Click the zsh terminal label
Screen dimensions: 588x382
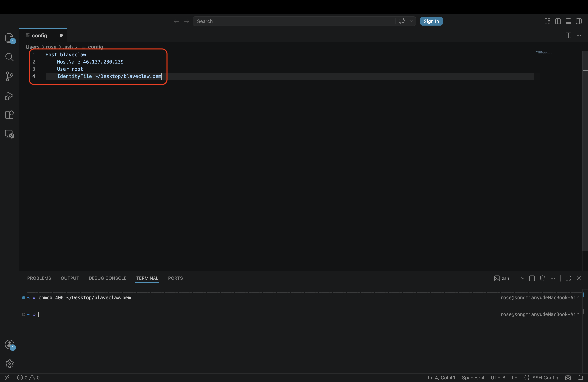pos(502,278)
